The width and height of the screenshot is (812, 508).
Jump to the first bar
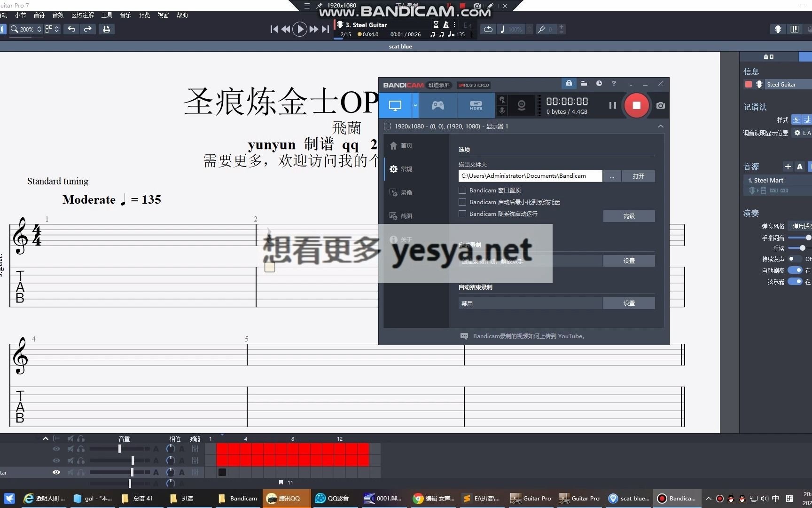[x=274, y=29]
